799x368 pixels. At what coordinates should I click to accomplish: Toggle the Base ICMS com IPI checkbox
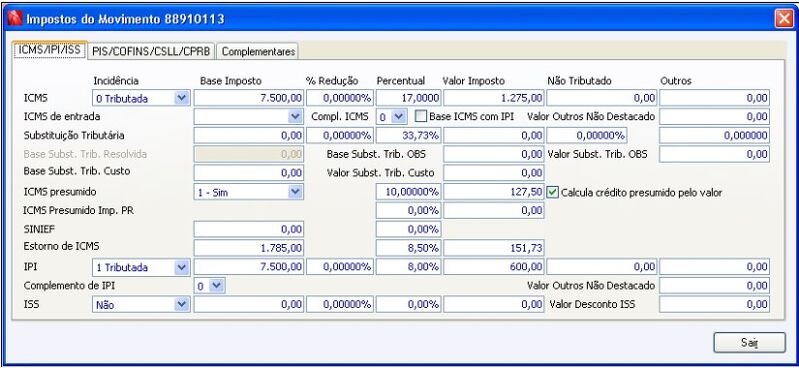[x=420, y=116]
